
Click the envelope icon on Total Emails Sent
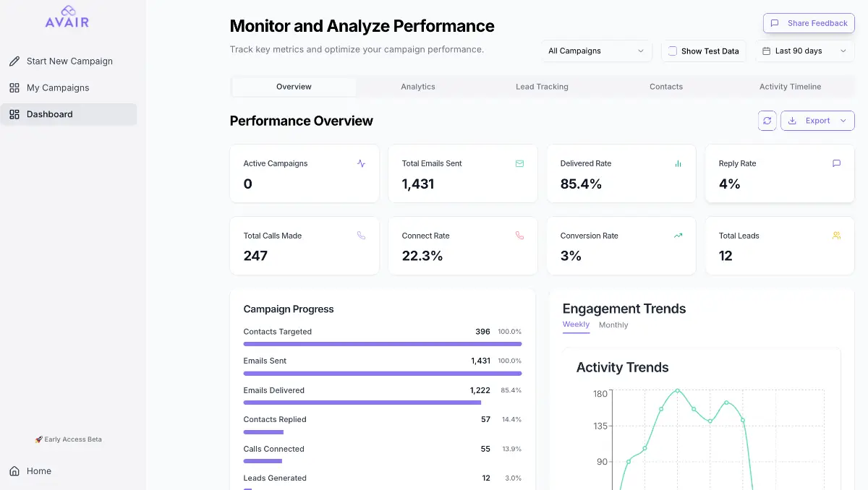tap(519, 163)
